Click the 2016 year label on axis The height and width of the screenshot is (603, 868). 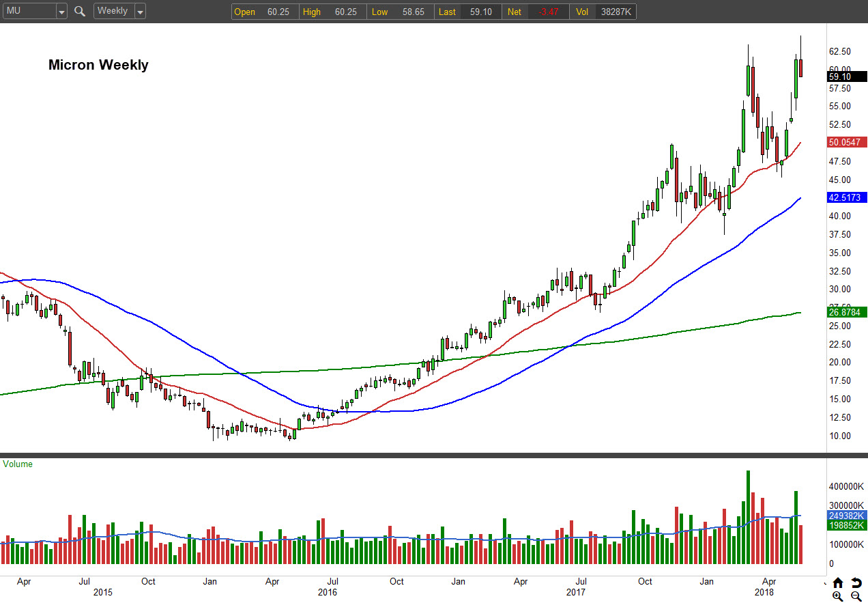click(328, 592)
